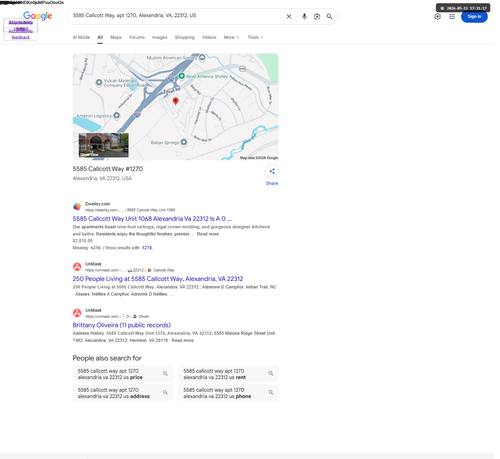The width and height of the screenshot is (500, 459).
Task: Click the Dwellsy.com site name
Action: pos(97,204)
